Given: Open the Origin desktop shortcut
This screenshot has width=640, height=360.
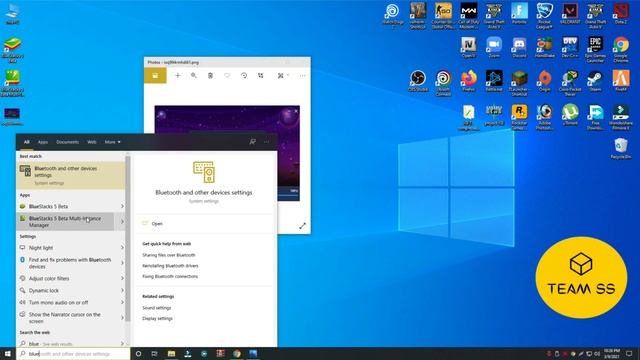Looking at the screenshot, I should tap(544, 81).
